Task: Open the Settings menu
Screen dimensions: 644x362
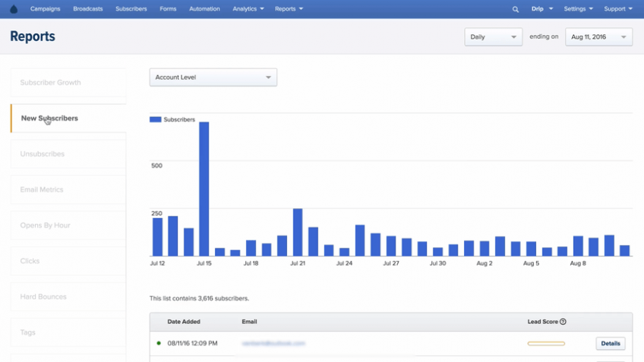Action: coord(578,8)
